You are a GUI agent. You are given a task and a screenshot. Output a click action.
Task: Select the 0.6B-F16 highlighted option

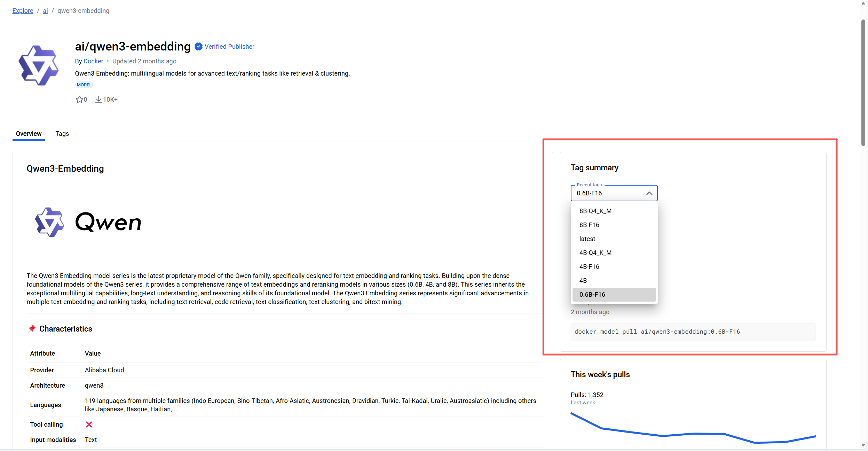pyautogui.click(x=592, y=295)
